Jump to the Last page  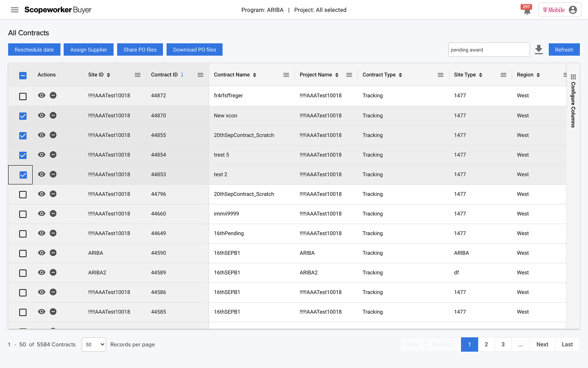click(x=567, y=344)
